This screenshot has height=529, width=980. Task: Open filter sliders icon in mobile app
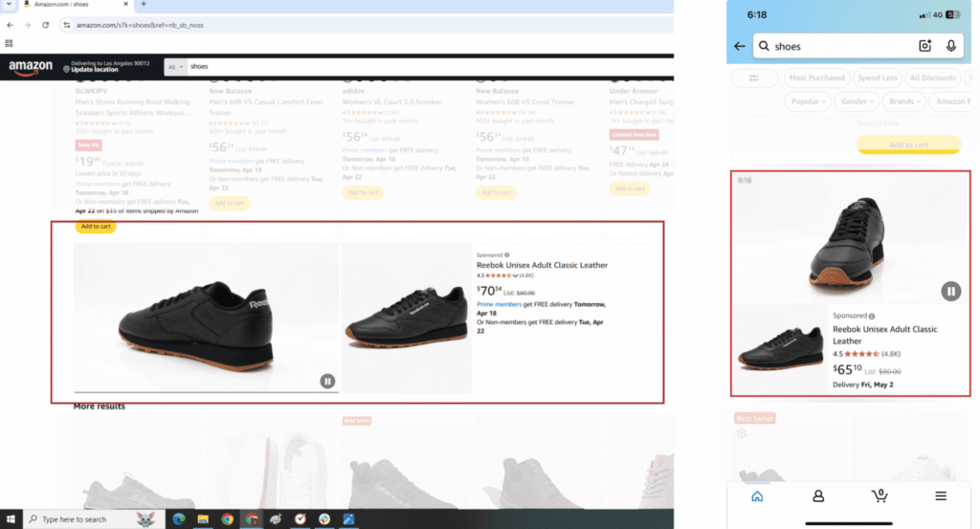tap(754, 78)
